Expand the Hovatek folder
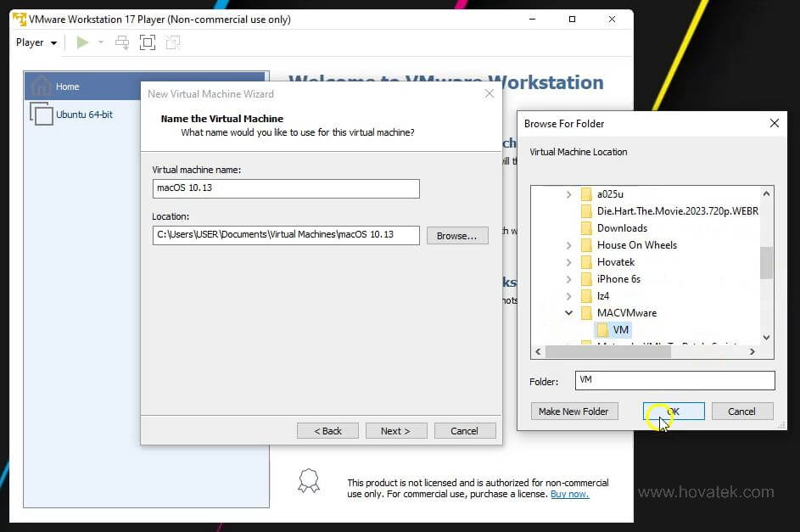The height and width of the screenshot is (532, 800). pos(568,262)
